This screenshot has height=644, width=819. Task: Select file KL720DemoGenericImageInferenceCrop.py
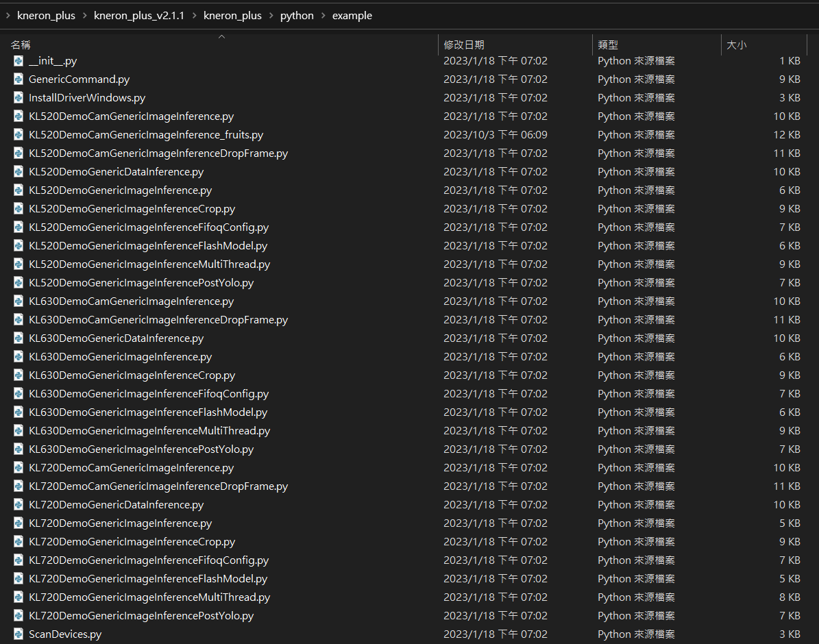click(x=132, y=542)
